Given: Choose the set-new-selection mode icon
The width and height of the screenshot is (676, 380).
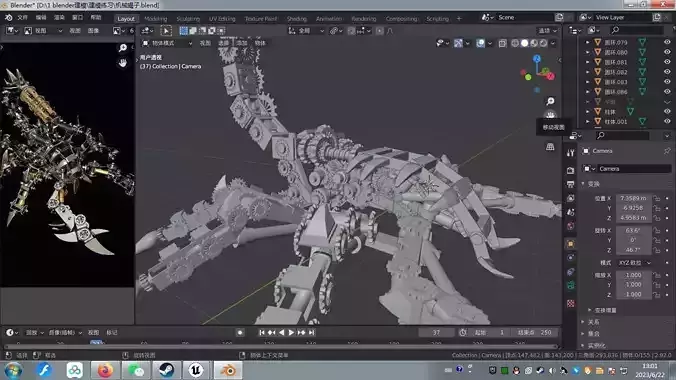Looking at the screenshot, I should [x=184, y=31].
